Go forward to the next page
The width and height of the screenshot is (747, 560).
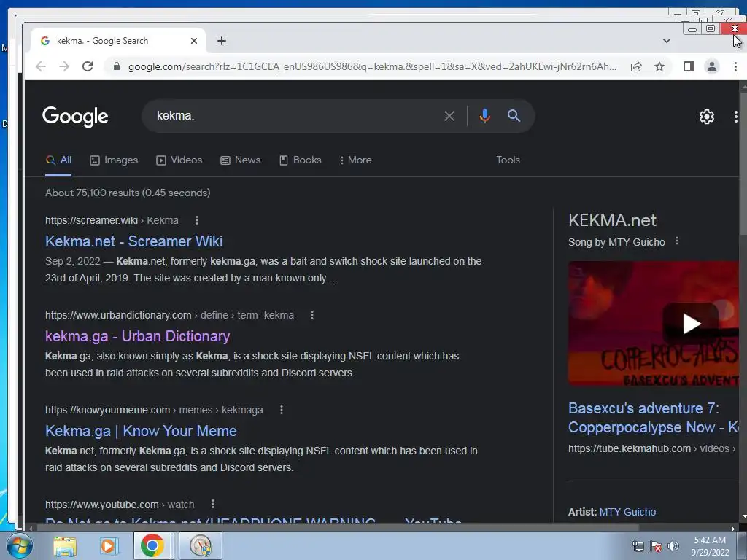64,66
